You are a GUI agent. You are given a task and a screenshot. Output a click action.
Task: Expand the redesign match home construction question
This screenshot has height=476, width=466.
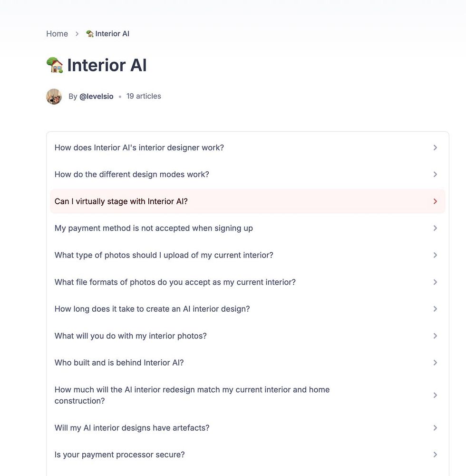coord(247,395)
